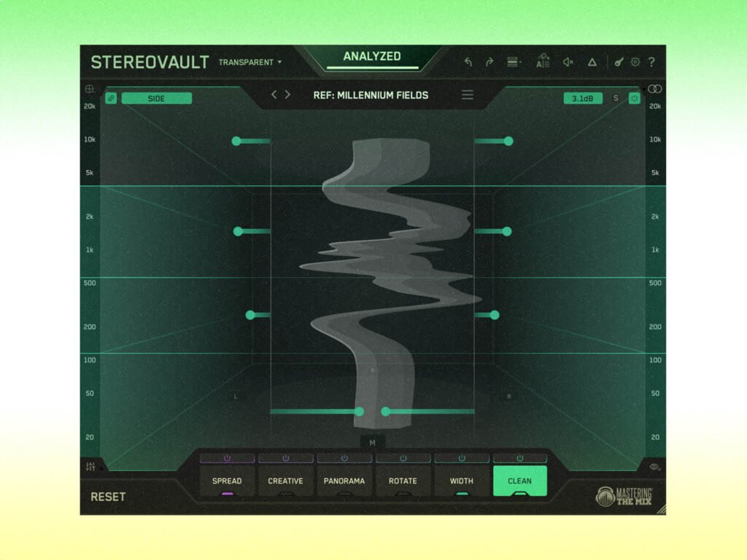The width and height of the screenshot is (747, 560).
Task: Toggle the green band power button
Action: tap(634, 98)
